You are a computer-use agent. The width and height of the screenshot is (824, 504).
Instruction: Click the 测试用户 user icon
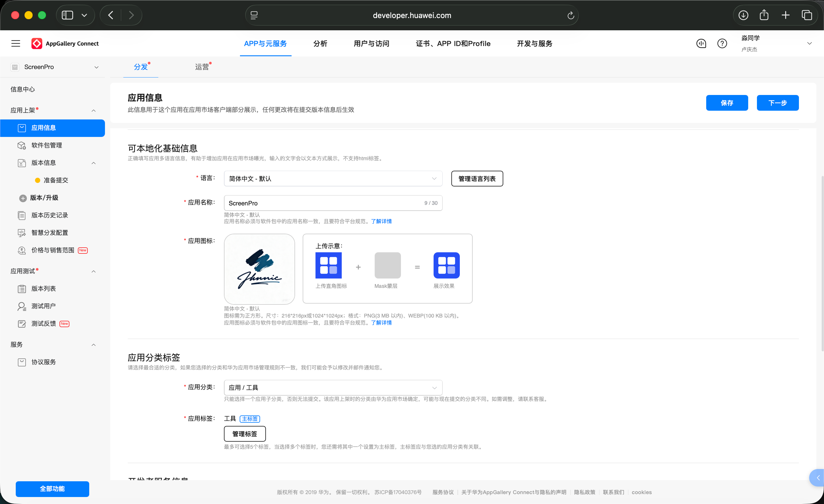[22, 306]
